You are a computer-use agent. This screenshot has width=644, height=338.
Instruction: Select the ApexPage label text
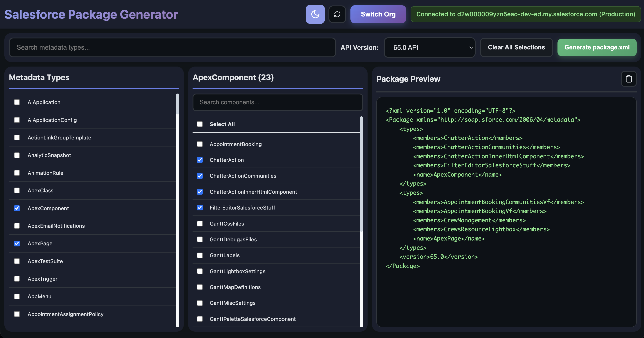point(40,244)
